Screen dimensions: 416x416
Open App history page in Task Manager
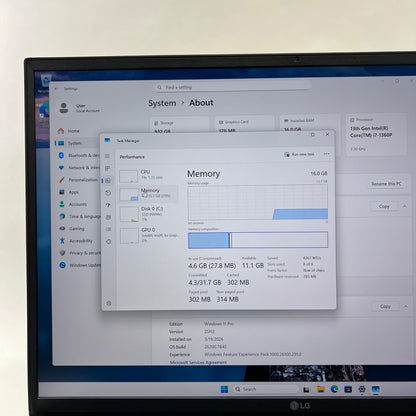pos(108,193)
